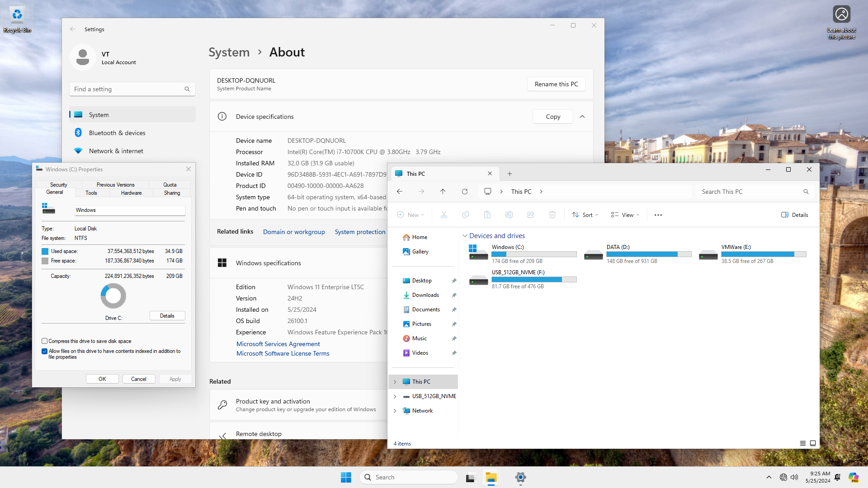Viewport: 868px width, 488px height.
Task: Click the Up arrow navigation icon
Action: pos(443,192)
